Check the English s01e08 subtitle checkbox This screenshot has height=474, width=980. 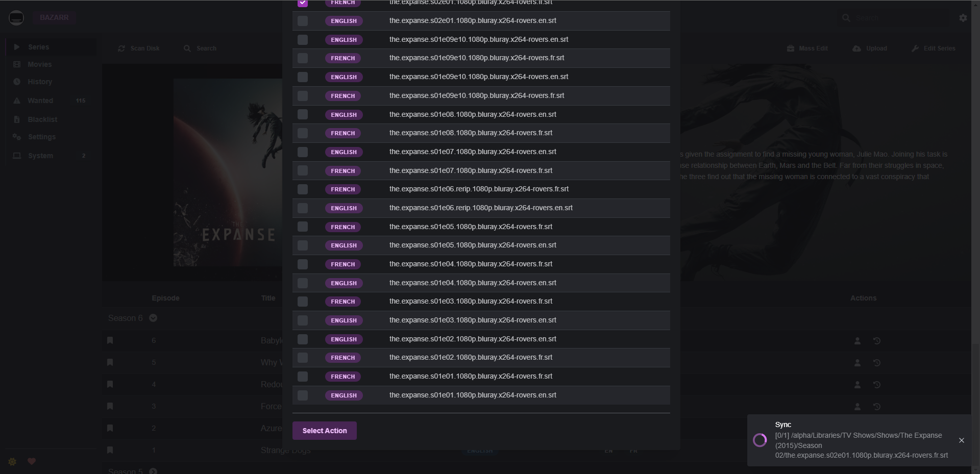click(303, 115)
